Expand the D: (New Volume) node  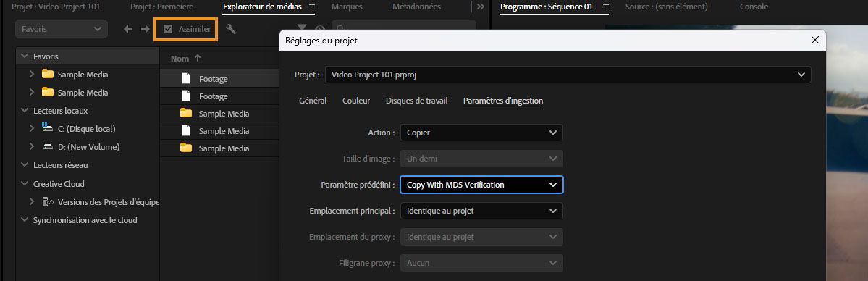(32, 147)
